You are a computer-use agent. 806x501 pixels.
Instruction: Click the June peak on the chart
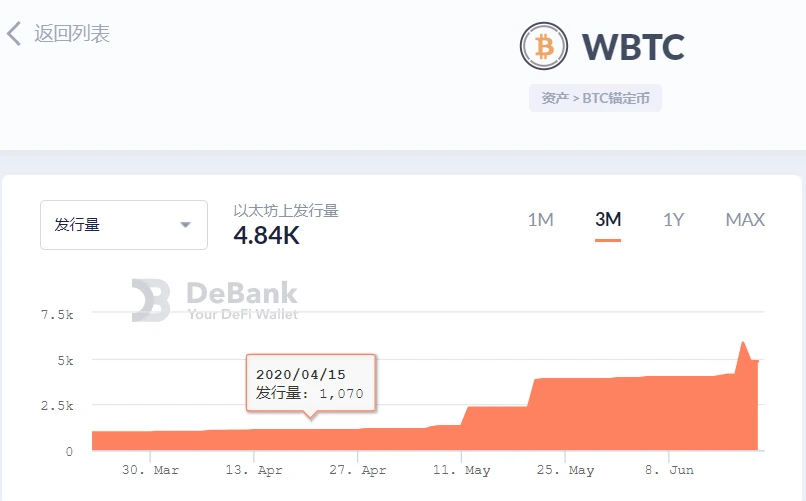(x=743, y=343)
